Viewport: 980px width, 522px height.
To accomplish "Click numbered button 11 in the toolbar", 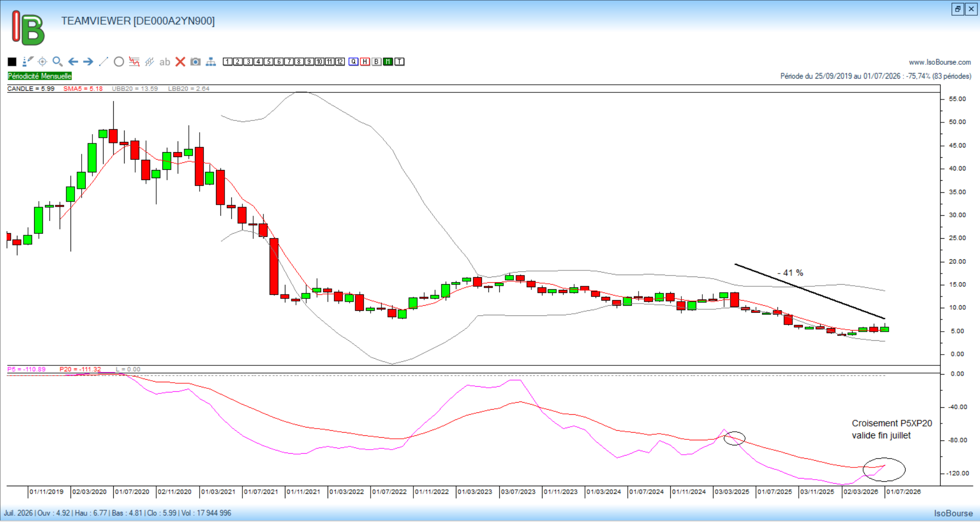I will pos(330,62).
